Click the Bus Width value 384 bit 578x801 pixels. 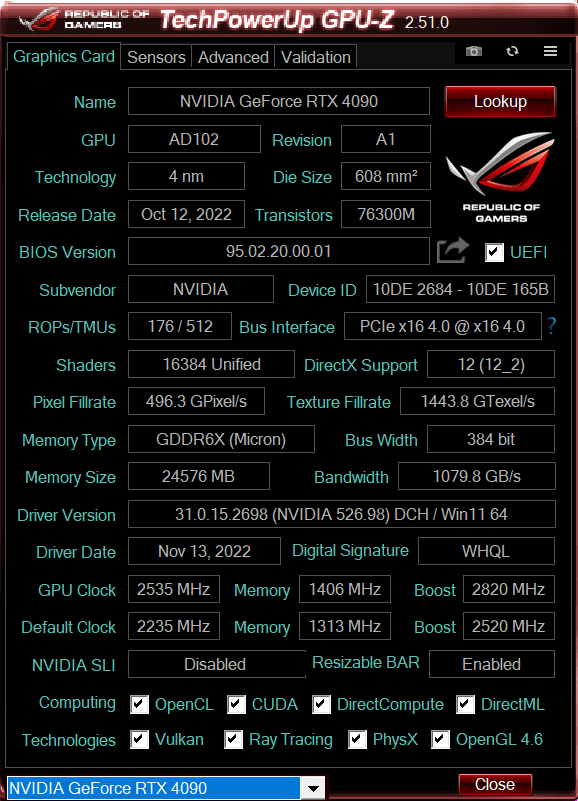coord(491,439)
